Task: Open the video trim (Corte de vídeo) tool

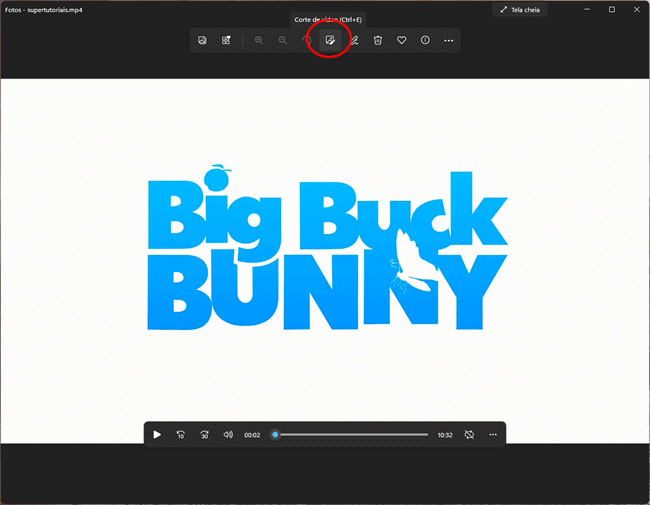Action: coord(330,40)
